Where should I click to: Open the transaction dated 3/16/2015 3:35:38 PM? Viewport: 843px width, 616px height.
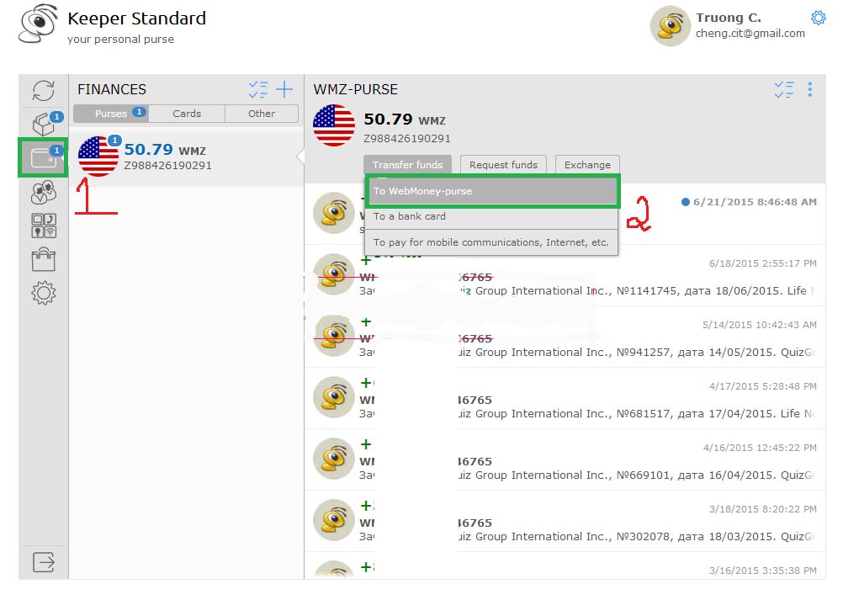(x=565, y=566)
